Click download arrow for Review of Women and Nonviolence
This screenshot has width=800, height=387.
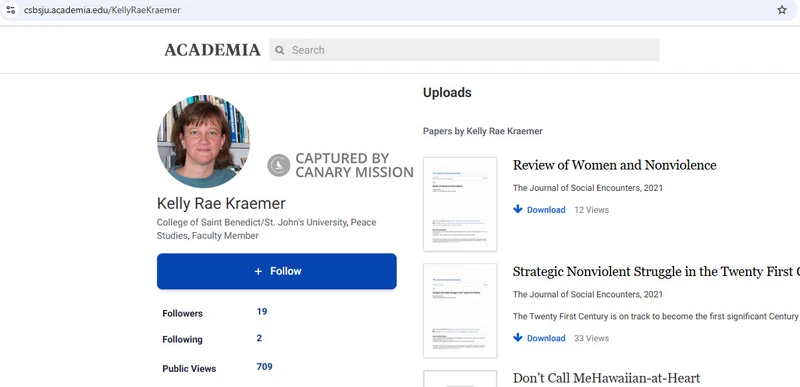pos(518,209)
